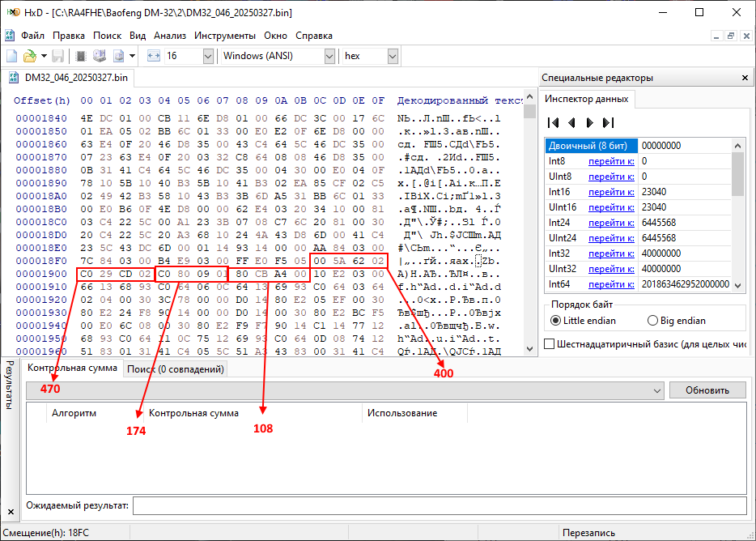Switch to Поиск (0 совпадений) tab
This screenshot has height=541, width=756.
click(x=176, y=369)
